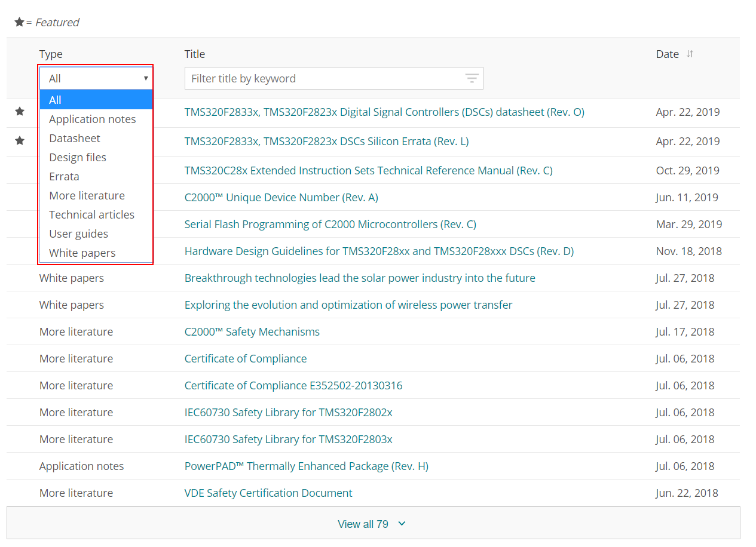Open PowerPAD Thermally Enhanced Package document
This screenshot has height=547, width=756.
[306, 466]
